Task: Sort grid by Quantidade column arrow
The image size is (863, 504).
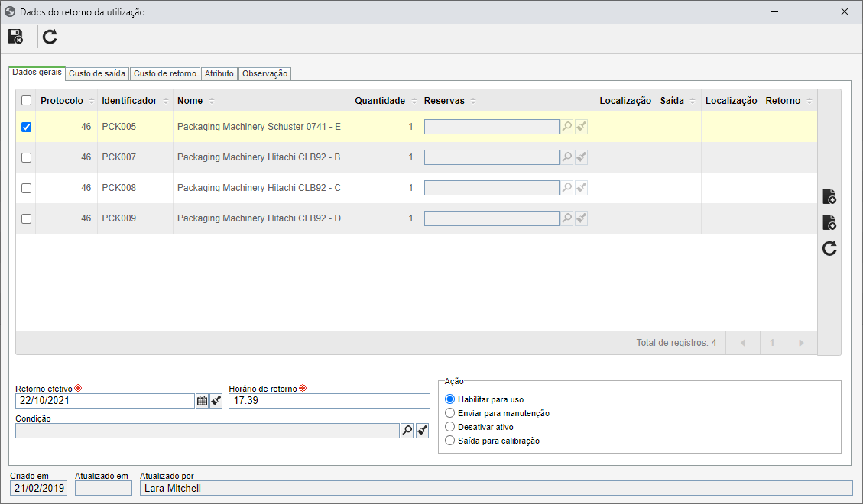Action: [414, 101]
